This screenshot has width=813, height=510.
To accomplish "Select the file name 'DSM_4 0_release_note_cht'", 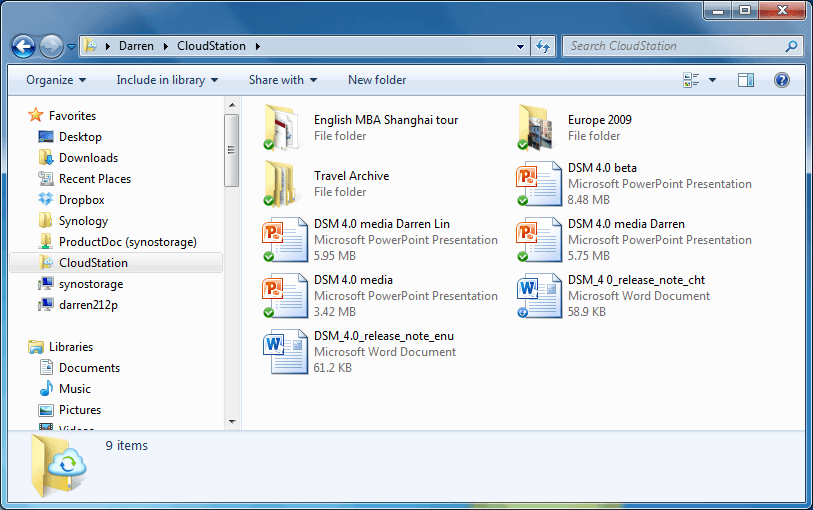I will pos(636,280).
